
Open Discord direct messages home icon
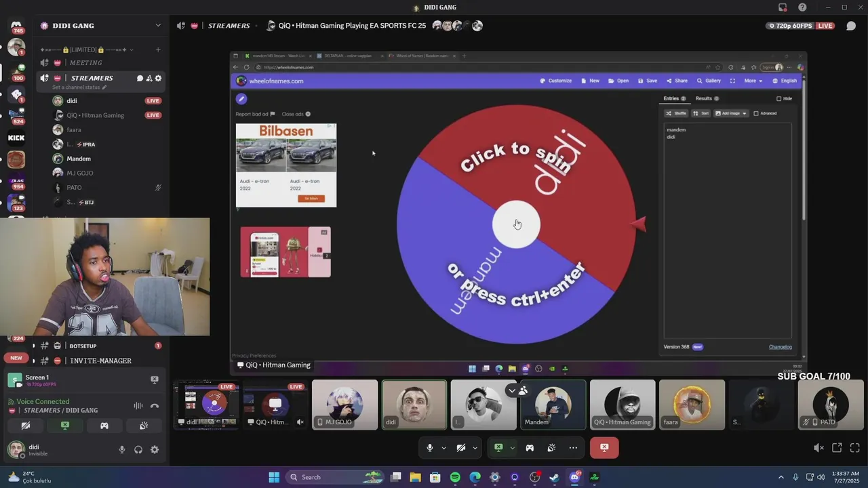16,26
